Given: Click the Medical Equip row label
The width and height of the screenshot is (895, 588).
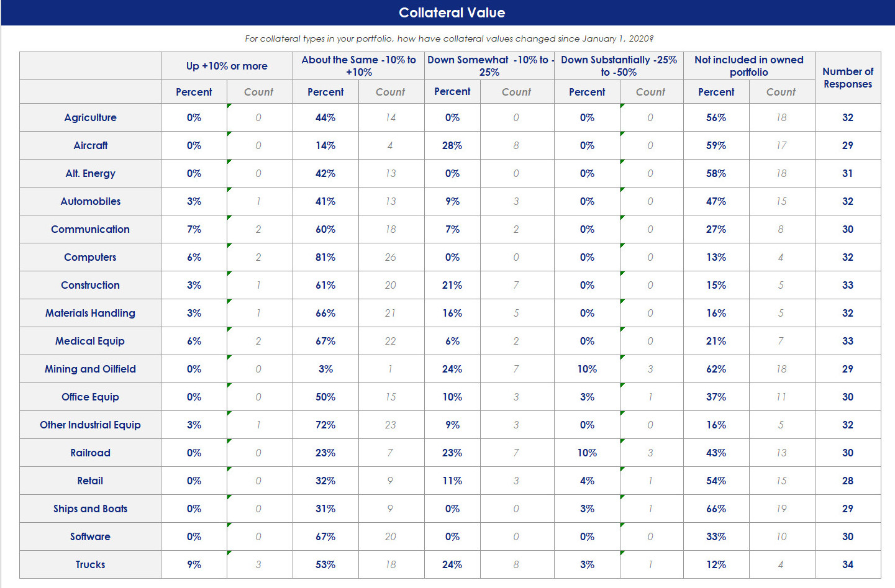Looking at the screenshot, I should (x=90, y=341).
